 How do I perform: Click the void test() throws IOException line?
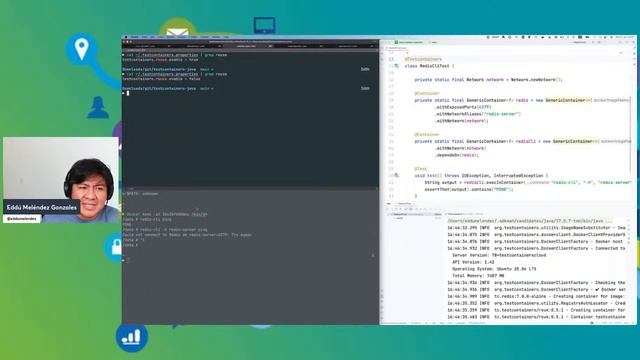[482, 176]
